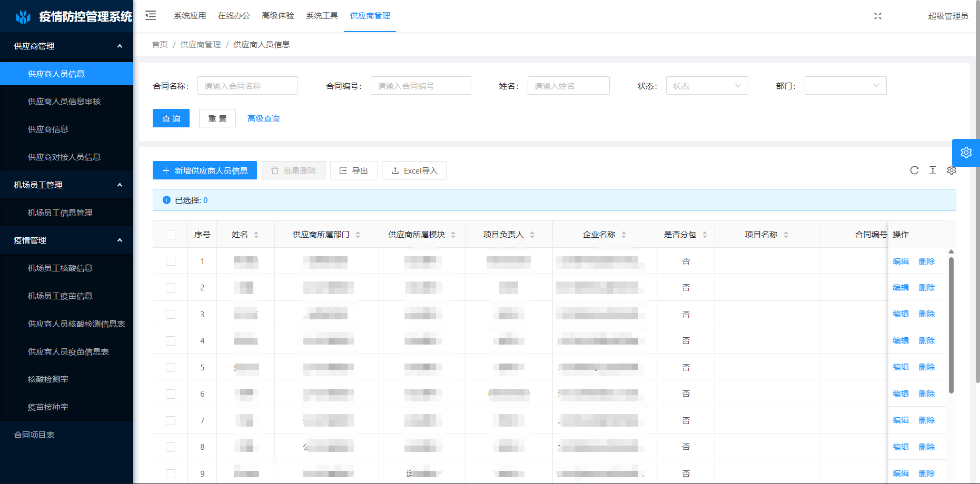Screen dimensions: 980x484
Task: Edit row 1 via 编辑 link
Action: tap(901, 261)
